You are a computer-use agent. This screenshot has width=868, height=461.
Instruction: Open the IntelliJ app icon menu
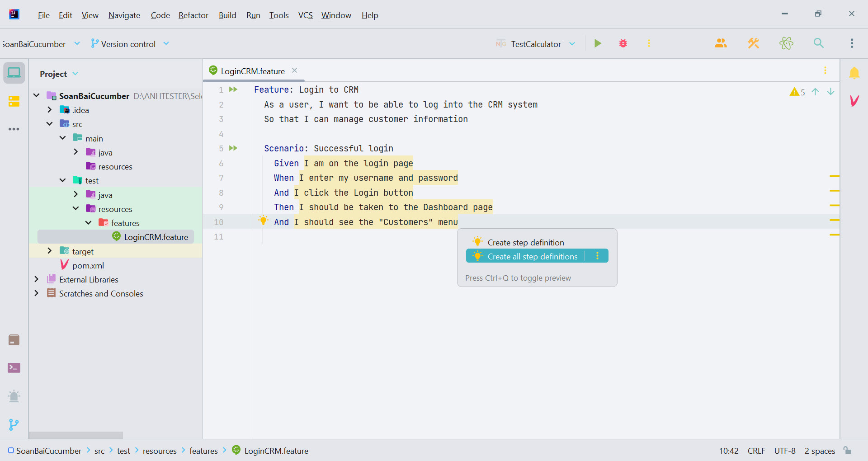14,14
